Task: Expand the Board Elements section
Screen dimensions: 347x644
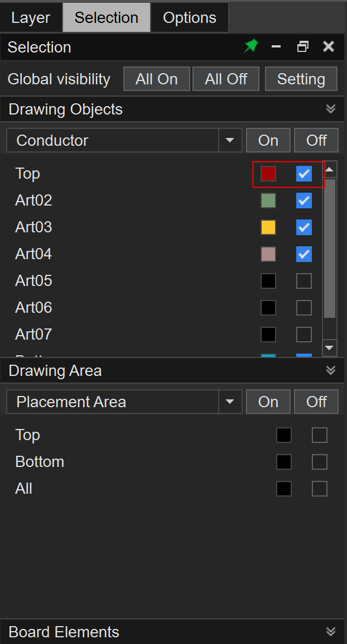Action: (331, 632)
